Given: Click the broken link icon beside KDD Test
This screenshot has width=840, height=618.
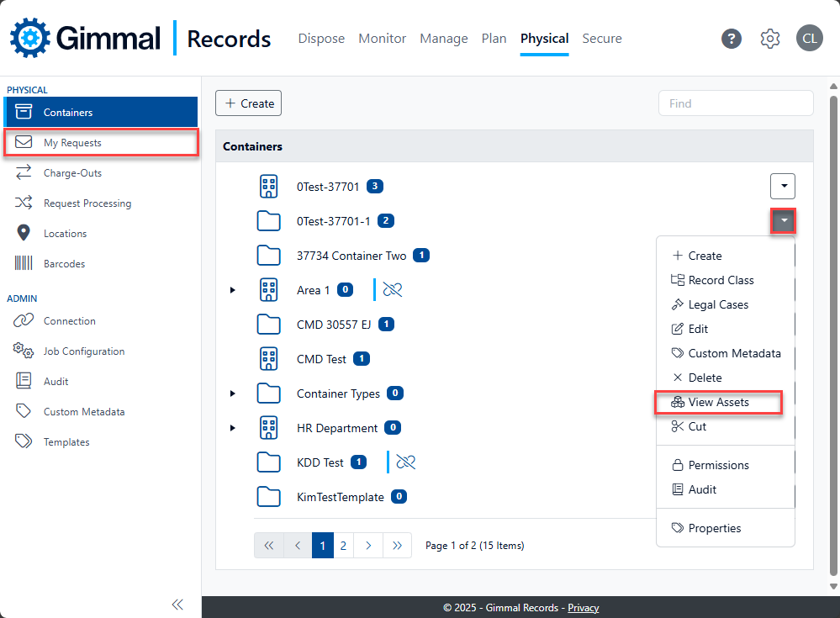Looking at the screenshot, I should tap(405, 462).
